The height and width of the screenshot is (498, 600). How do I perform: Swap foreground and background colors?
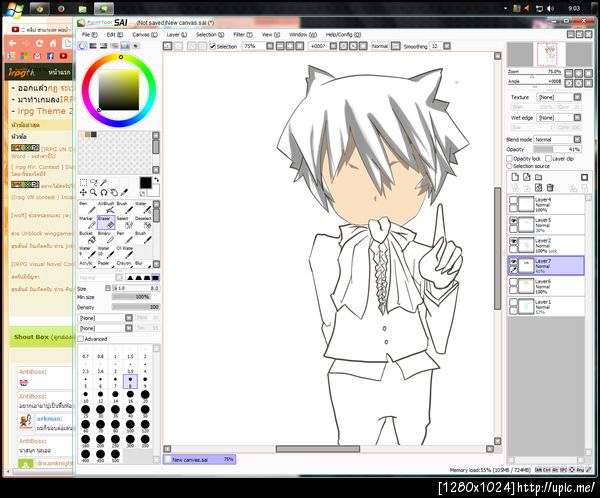click(x=157, y=180)
